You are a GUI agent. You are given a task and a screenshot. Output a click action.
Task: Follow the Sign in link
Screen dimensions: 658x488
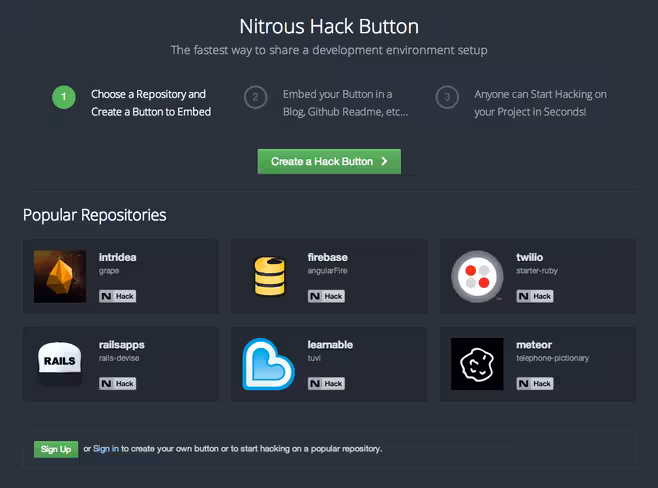click(x=106, y=449)
